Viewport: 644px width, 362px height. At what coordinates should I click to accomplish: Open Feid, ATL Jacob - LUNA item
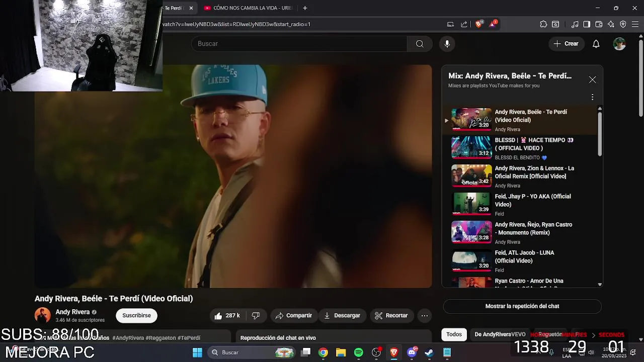click(x=521, y=260)
